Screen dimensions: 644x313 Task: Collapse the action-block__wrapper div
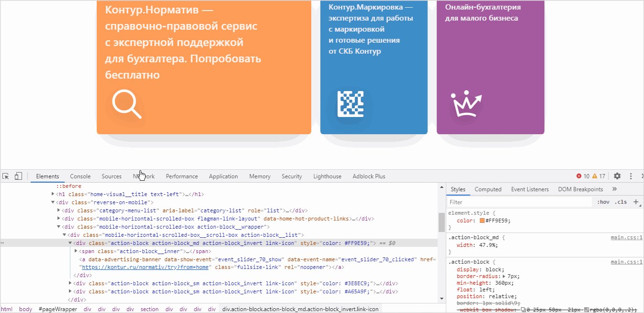[58, 227]
